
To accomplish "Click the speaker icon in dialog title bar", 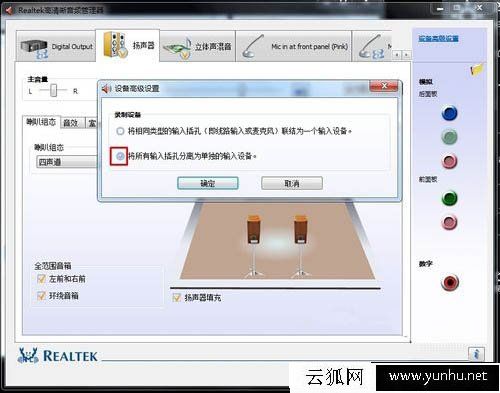I will pos(106,89).
